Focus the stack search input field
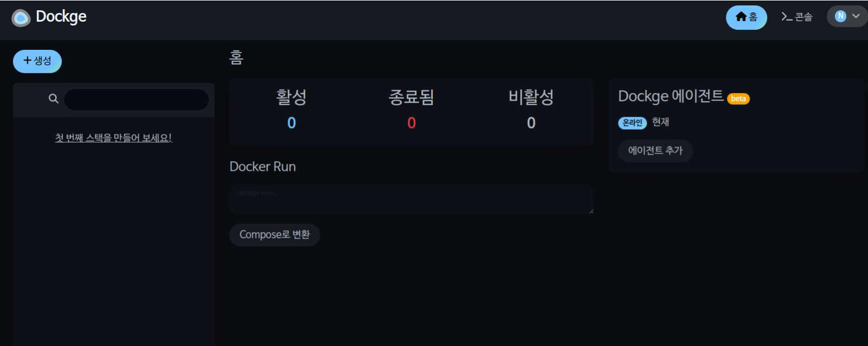The height and width of the screenshot is (346, 868). coord(136,100)
